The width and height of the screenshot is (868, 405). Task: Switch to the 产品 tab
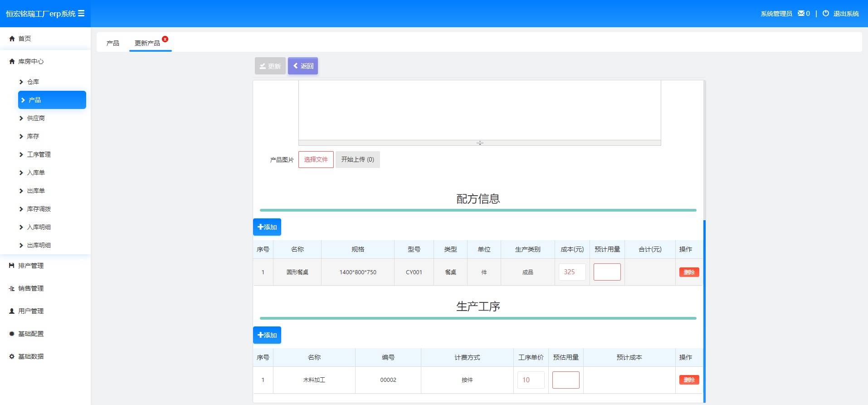tap(112, 43)
